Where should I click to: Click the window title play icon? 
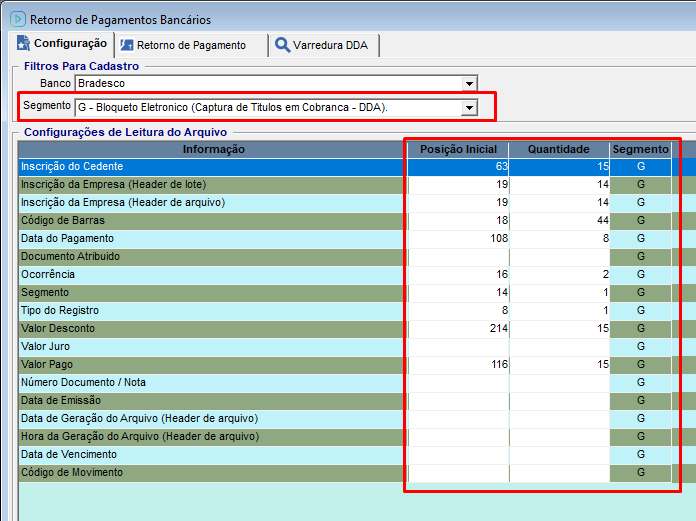[17, 19]
